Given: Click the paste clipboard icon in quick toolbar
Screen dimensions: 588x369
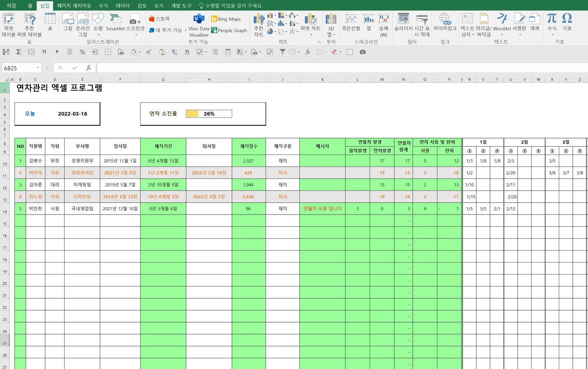Looking at the screenshot, I should [x=162, y=52].
